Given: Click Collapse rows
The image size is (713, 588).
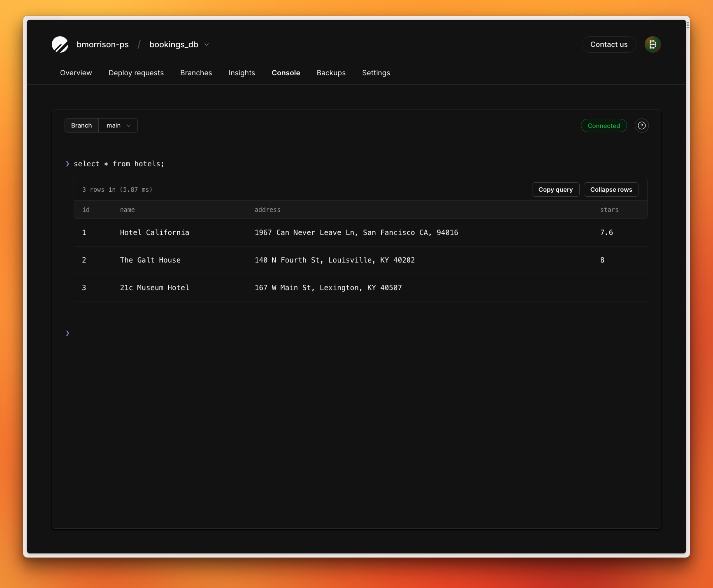Looking at the screenshot, I should [611, 190].
